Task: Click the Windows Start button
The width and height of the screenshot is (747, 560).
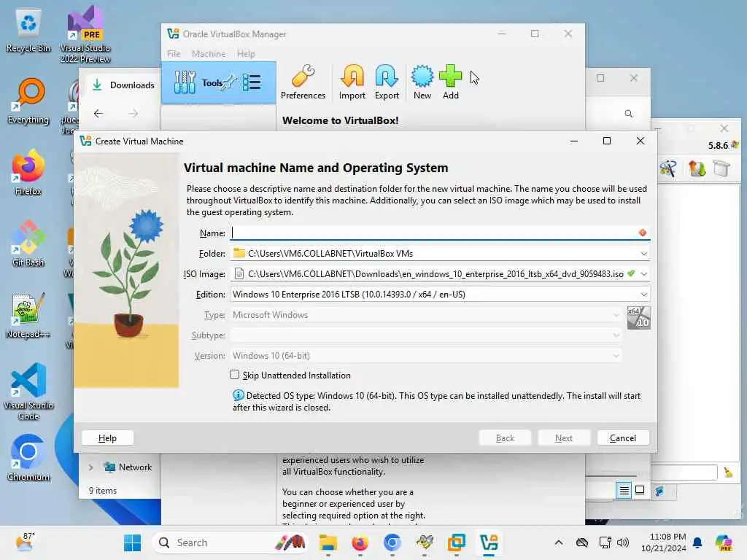Action: click(132, 542)
